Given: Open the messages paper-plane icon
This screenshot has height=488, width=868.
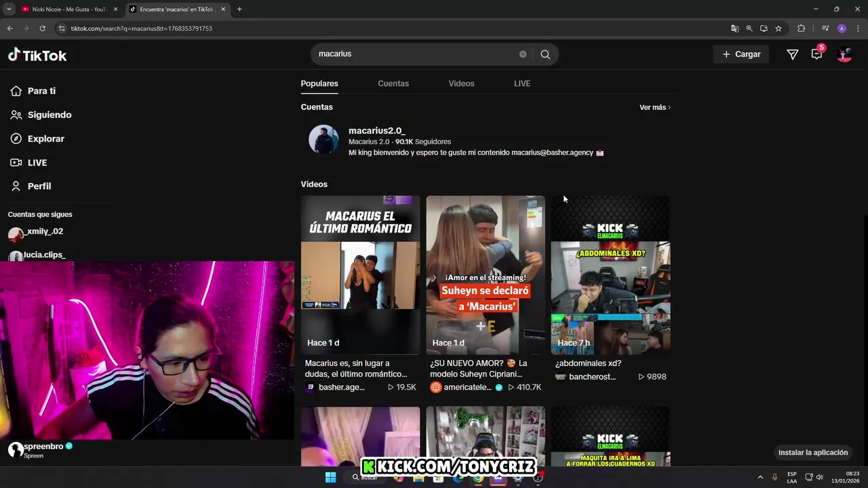Looking at the screenshot, I should pos(792,54).
